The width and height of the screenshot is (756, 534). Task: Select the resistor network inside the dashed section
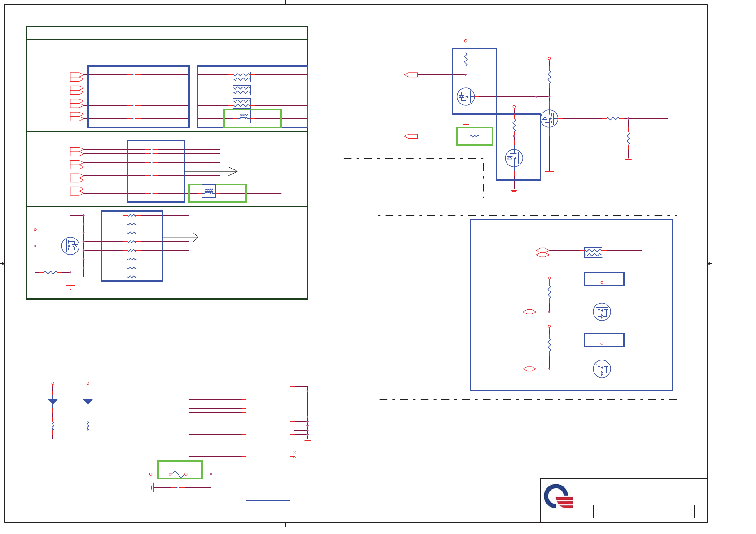coord(593,252)
